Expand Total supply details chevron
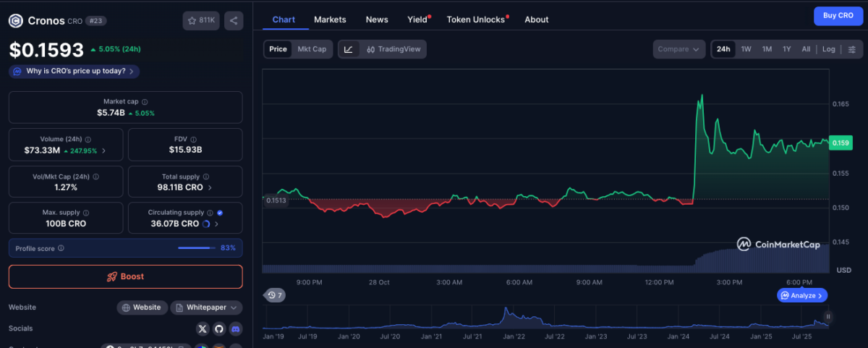Viewport: 868px width, 348px height. pyautogui.click(x=210, y=187)
